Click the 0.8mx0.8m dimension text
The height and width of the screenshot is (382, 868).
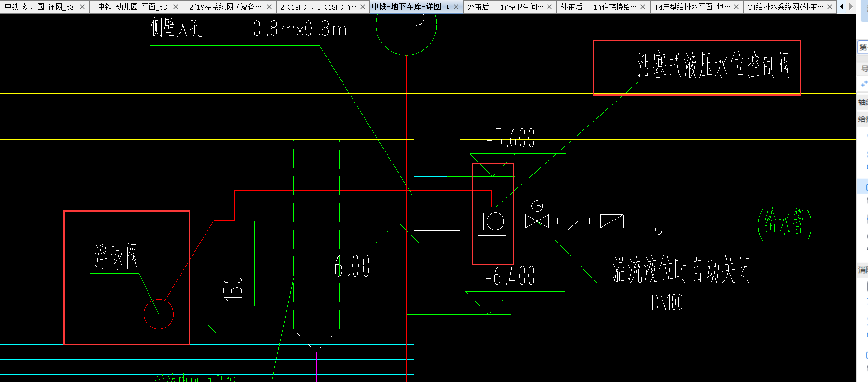pyautogui.click(x=300, y=29)
